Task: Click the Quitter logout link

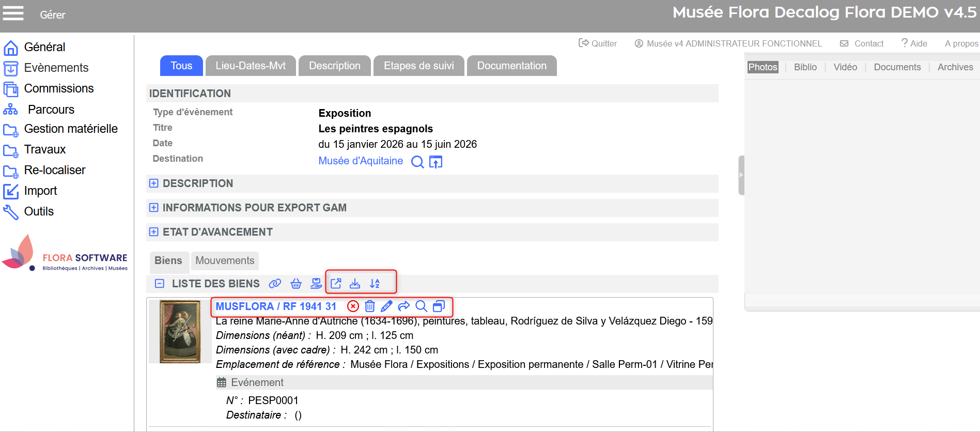Action: pos(598,43)
